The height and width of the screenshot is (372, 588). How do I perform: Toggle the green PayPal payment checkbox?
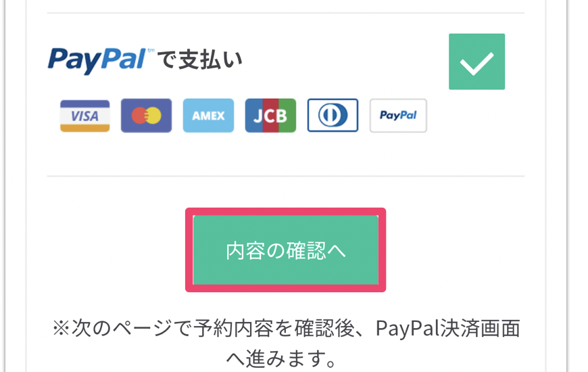476,62
